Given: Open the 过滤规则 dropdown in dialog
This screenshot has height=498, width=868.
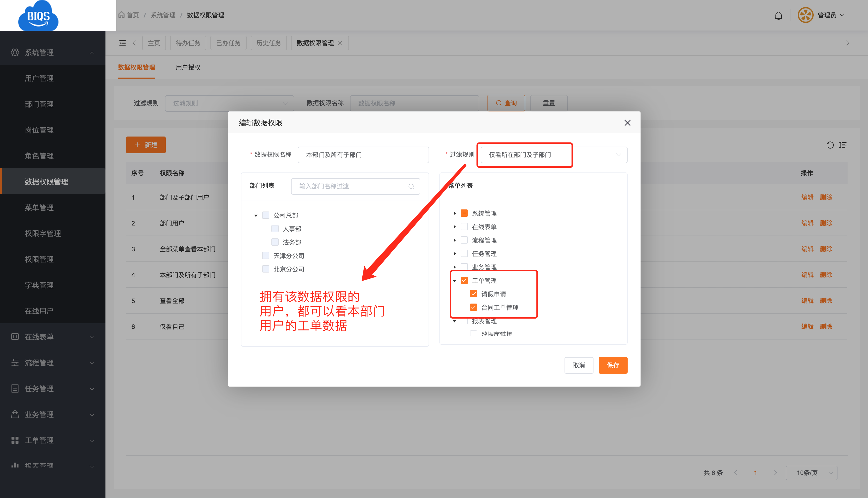Looking at the screenshot, I should click(554, 155).
